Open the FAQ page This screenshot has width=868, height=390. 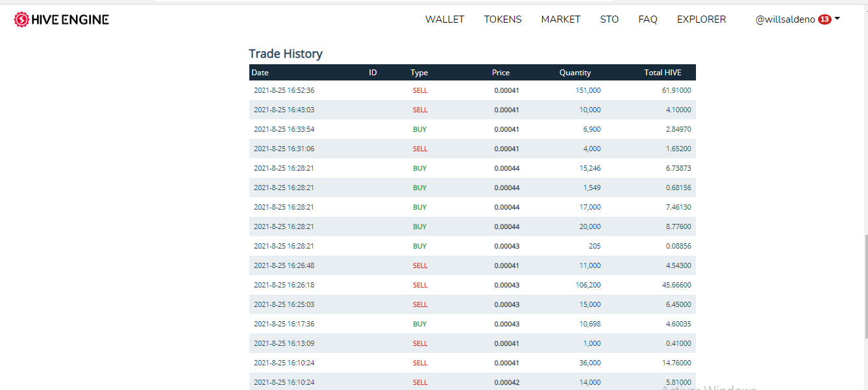[x=648, y=19]
